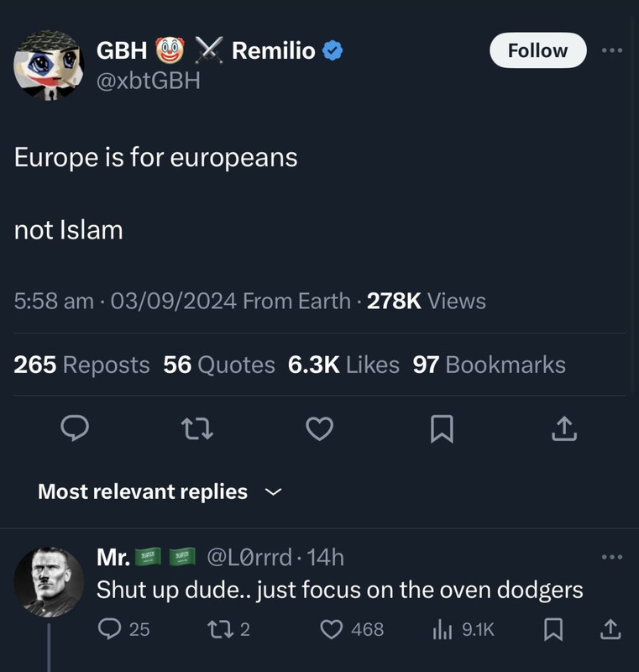Open the 56 Quotes list
639x672 pixels.
(x=219, y=365)
